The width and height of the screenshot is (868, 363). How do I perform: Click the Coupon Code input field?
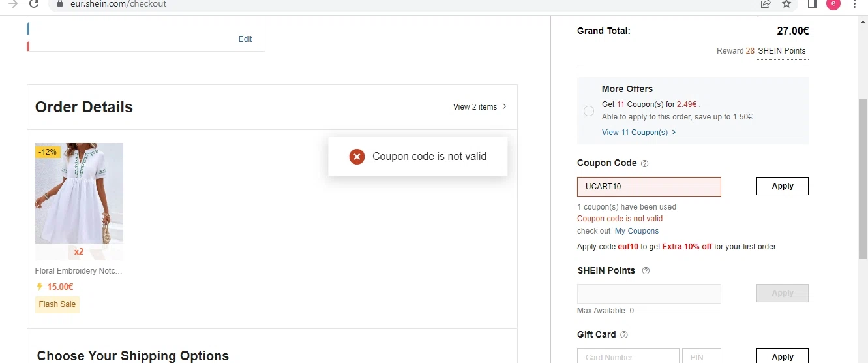pos(649,187)
